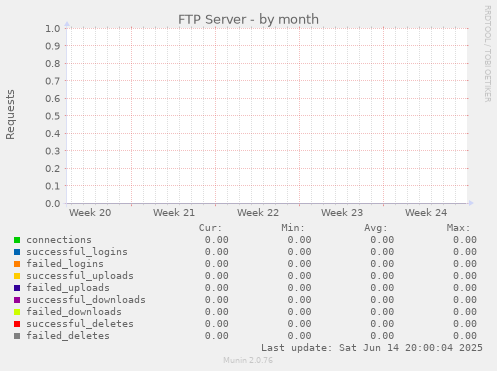Click the Week 22 x-axis label
The height and width of the screenshot is (371, 497).
(258, 212)
